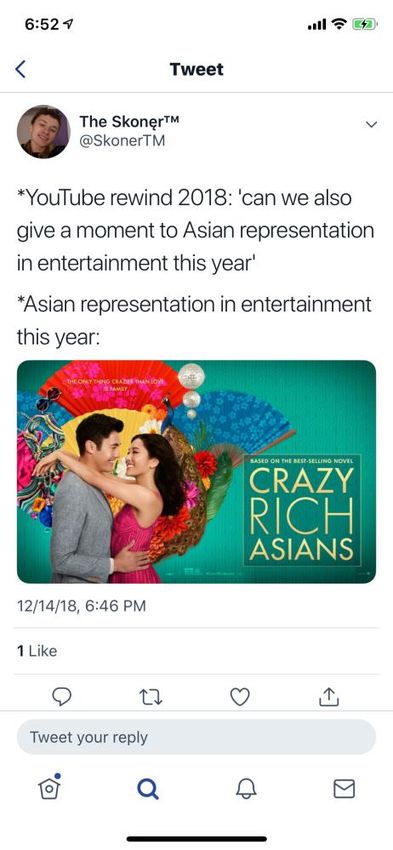The width and height of the screenshot is (393, 850).
Task: Like the tweet with heart icon
Action: pyautogui.click(x=240, y=697)
